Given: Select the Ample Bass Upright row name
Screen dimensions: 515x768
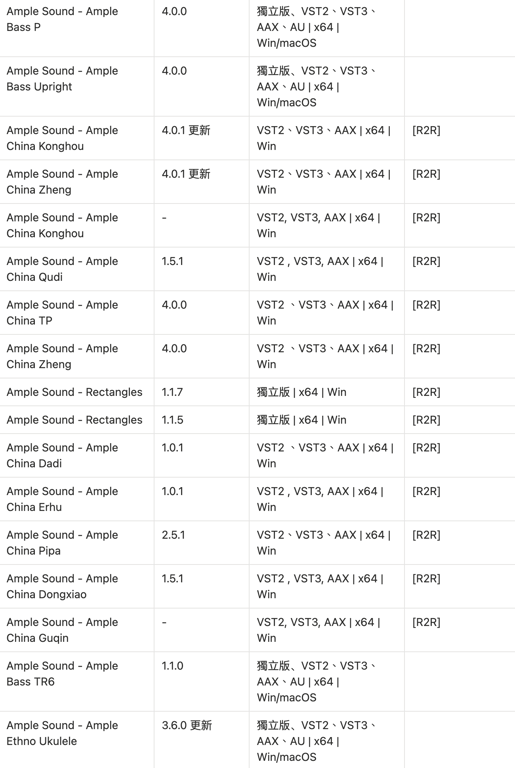Looking at the screenshot, I should coord(62,78).
